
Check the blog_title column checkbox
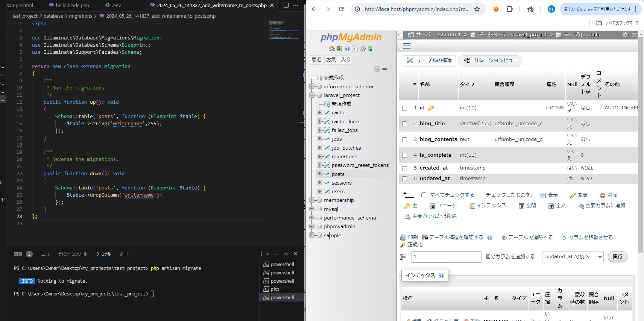(x=404, y=124)
